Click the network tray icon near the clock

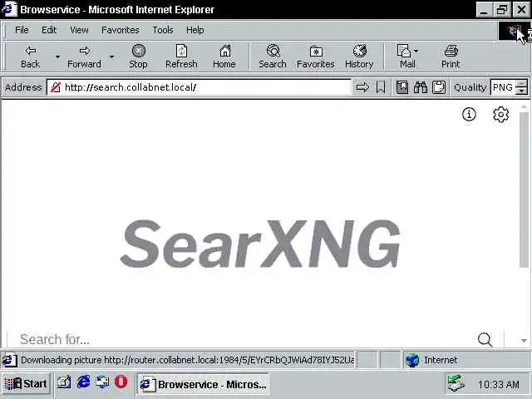(x=456, y=383)
